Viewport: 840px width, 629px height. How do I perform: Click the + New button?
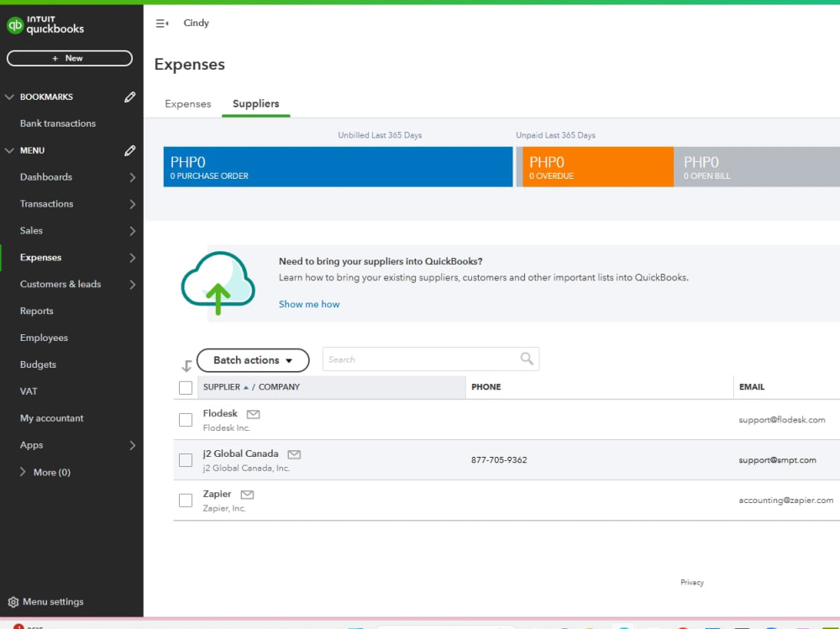coord(70,59)
